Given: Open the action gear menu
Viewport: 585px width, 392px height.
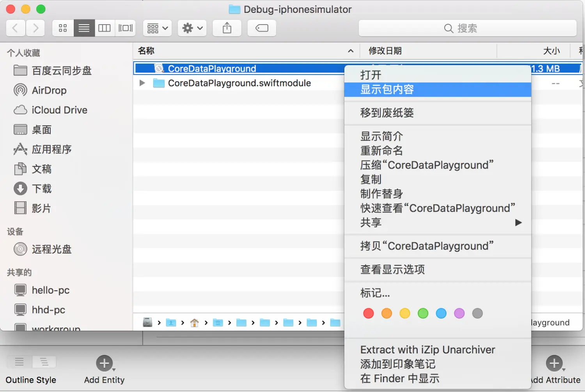Looking at the screenshot, I should [x=192, y=28].
